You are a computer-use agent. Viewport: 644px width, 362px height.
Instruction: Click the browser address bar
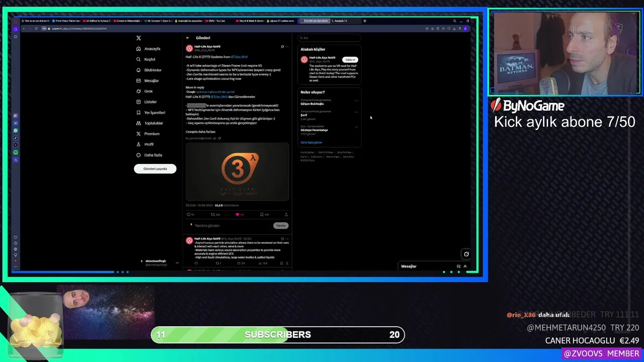coord(231,29)
